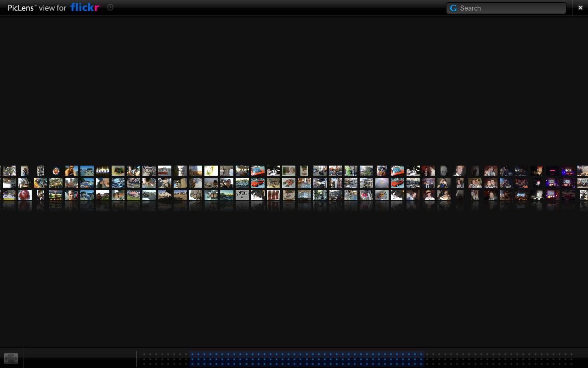Open the gray text sign thumbnail
Screen dimensions: 588x368
[242, 195]
